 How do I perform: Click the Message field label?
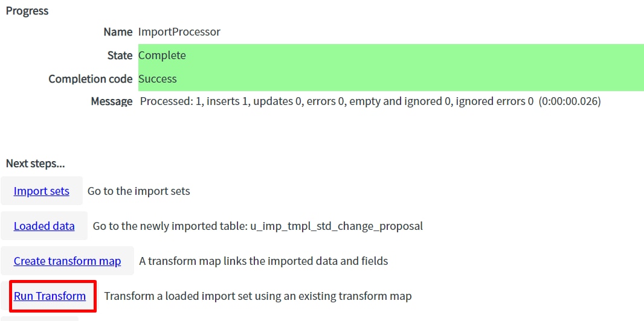pyautogui.click(x=112, y=101)
